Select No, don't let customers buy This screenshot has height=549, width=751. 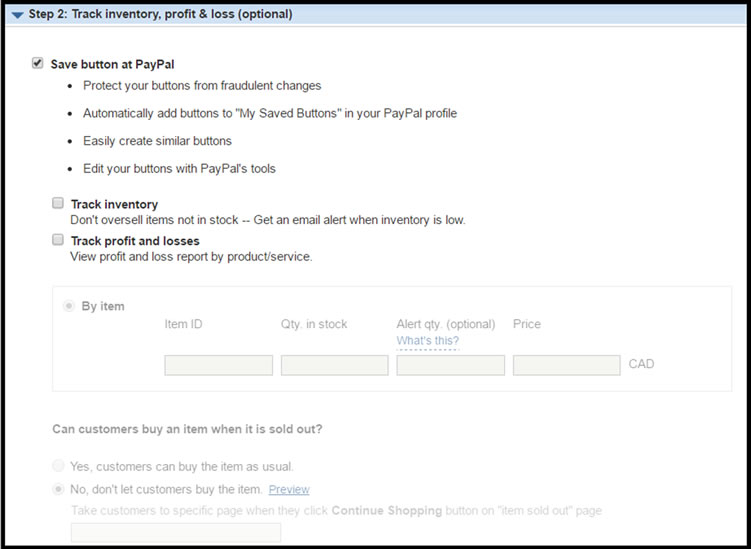click(x=59, y=489)
